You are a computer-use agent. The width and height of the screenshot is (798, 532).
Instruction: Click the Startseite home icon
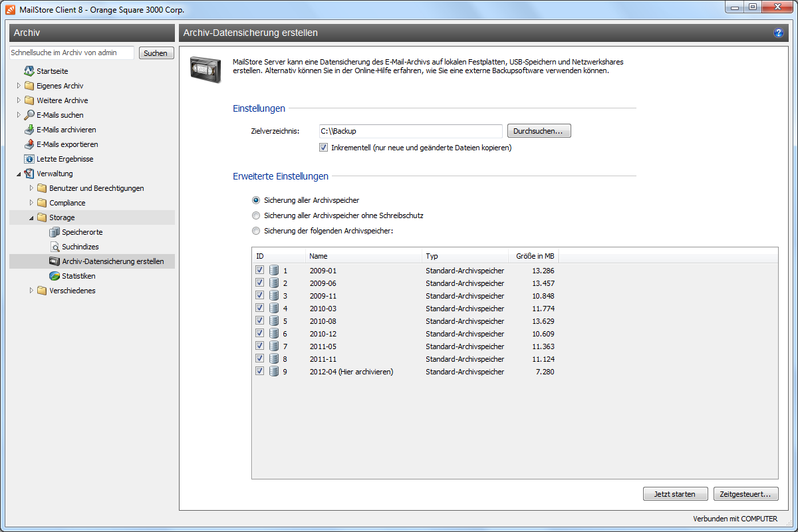[x=29, y=71]
